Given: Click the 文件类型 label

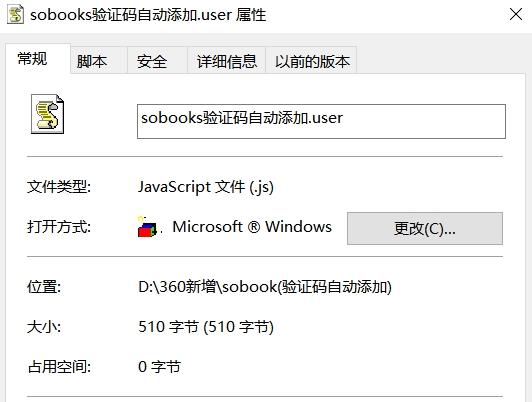Looking at the screenshot, I should coord(59,187).
